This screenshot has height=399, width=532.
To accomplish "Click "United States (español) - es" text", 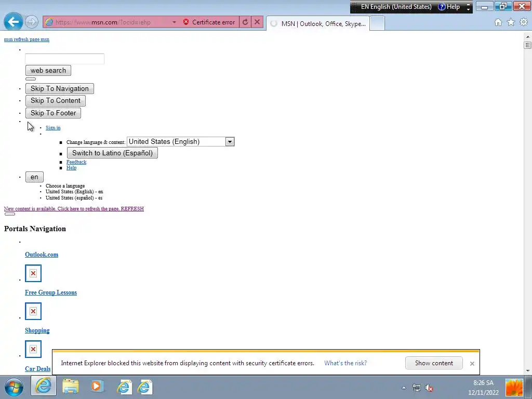I will pos(74,198).
